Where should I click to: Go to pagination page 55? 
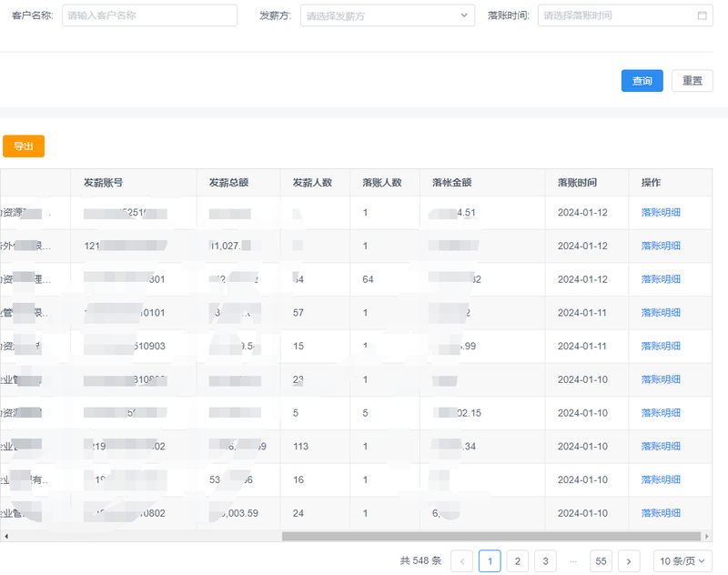coord(602,561)
